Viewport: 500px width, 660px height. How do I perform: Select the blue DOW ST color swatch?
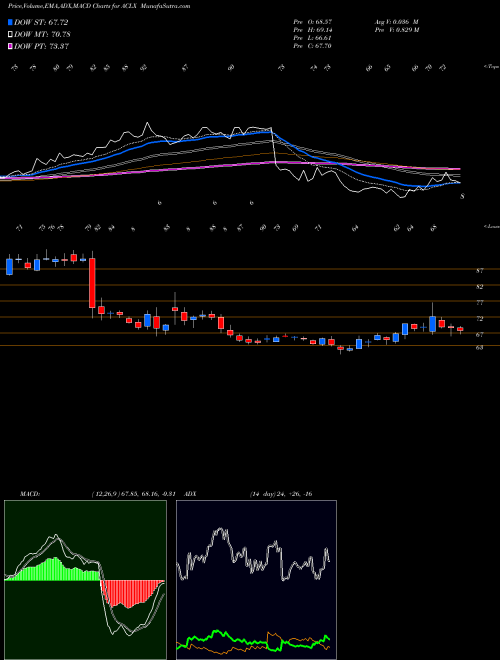(10, 22)
